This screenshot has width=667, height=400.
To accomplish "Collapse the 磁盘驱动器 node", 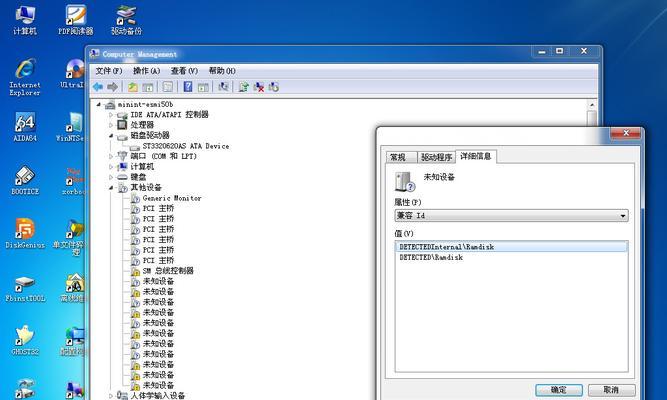I will click(111, 136).
